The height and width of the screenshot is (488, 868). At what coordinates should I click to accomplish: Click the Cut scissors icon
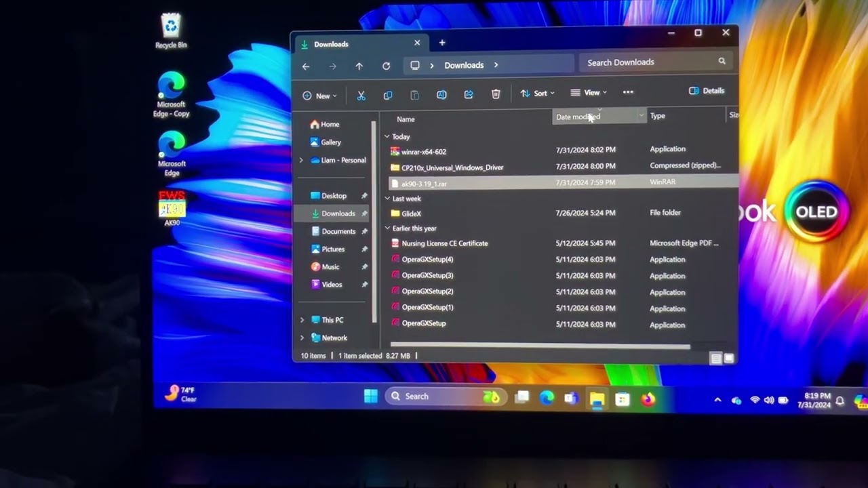pyautogui.click(x=361, y=96)
